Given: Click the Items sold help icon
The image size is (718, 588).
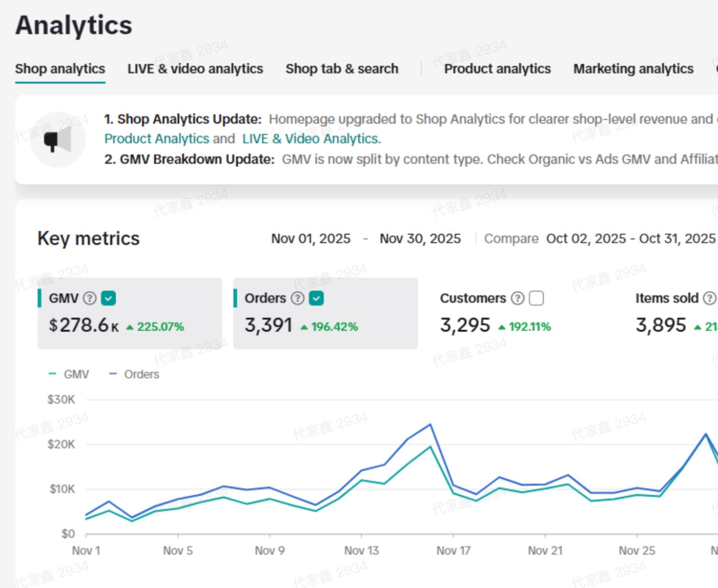Looking at the screenshot, I should (709, 298).
